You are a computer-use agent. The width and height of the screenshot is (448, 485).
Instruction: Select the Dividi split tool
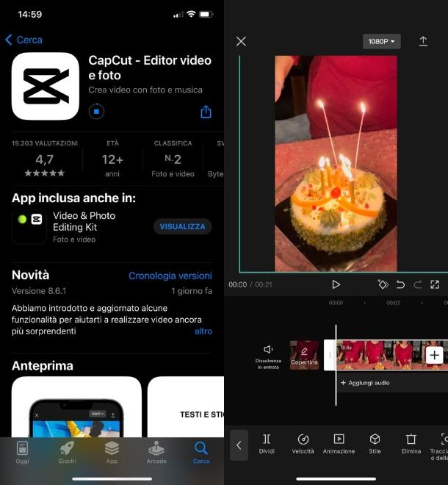tap(267, 444)
